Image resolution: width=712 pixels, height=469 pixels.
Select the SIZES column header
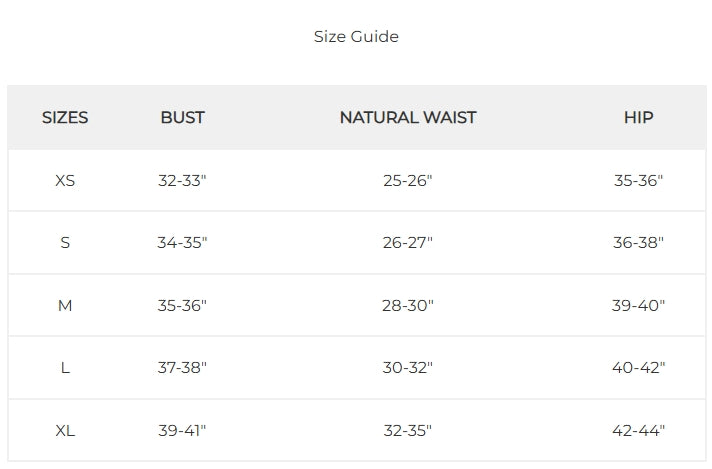65,118
